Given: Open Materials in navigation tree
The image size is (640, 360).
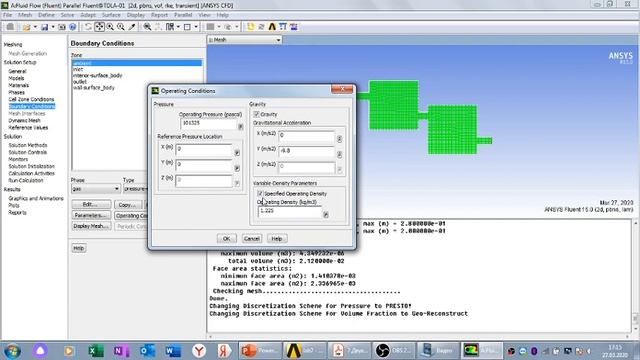Looking at the screenshot, I should pos(18,85).
